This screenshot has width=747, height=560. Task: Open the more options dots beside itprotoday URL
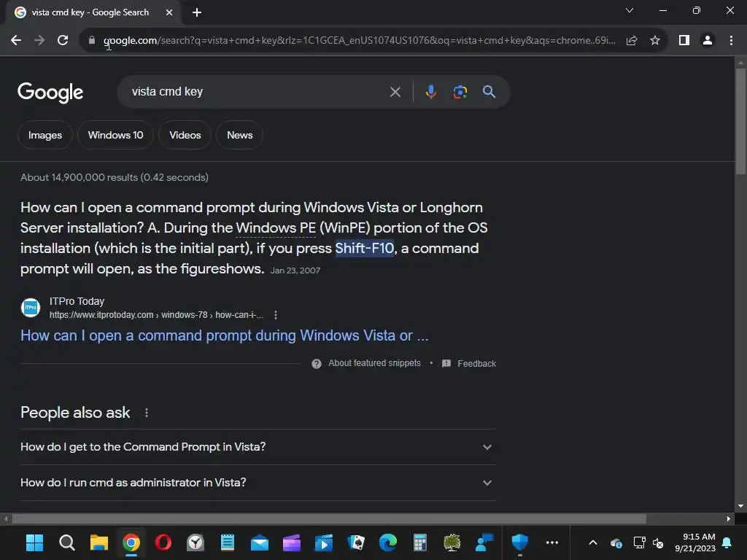click(x=276, y=315)
